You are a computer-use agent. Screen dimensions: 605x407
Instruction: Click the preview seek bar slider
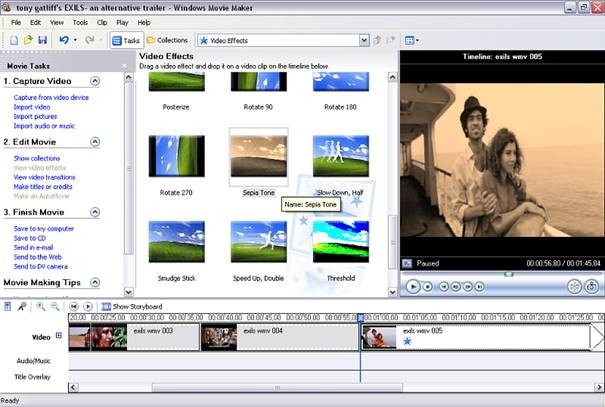tap(509, 274)
